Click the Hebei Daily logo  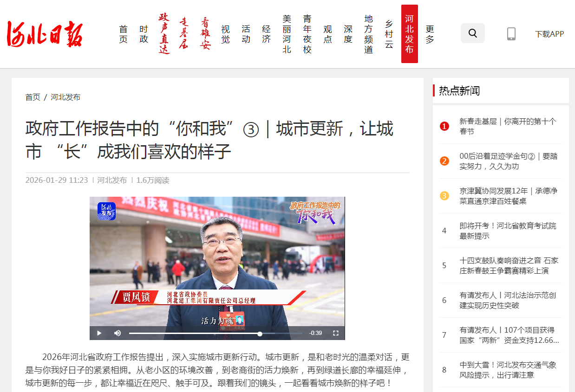(x=45, y=34)
